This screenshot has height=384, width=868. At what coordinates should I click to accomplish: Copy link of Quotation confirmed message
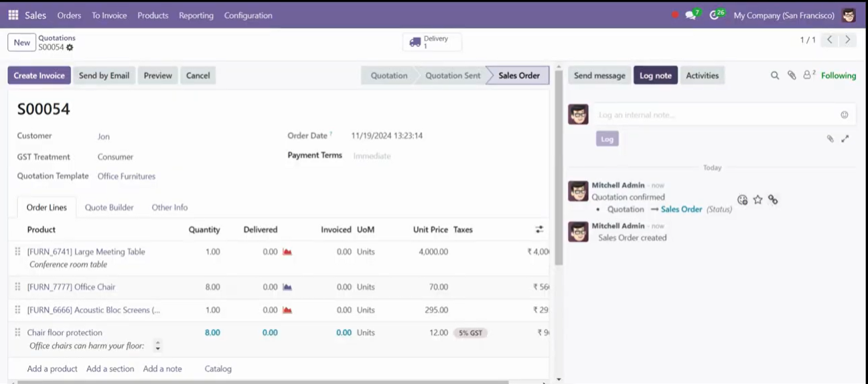(x=773, y=200)
